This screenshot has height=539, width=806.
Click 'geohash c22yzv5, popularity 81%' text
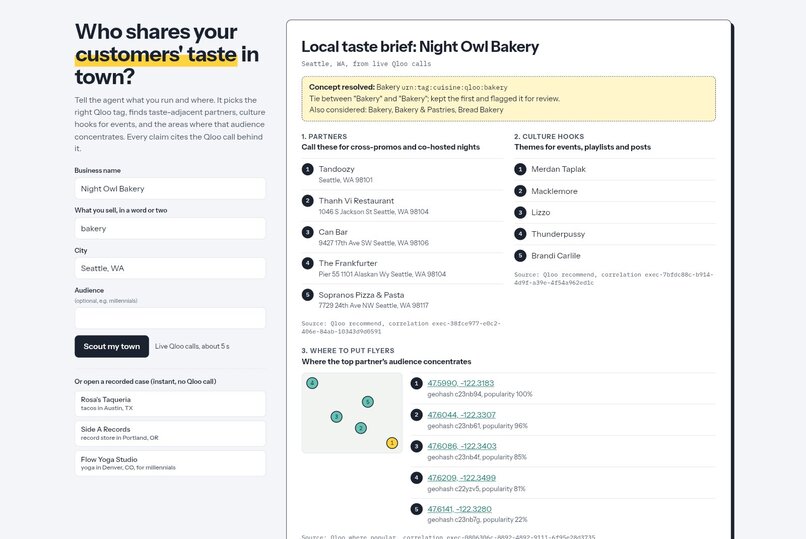(477, 489)
